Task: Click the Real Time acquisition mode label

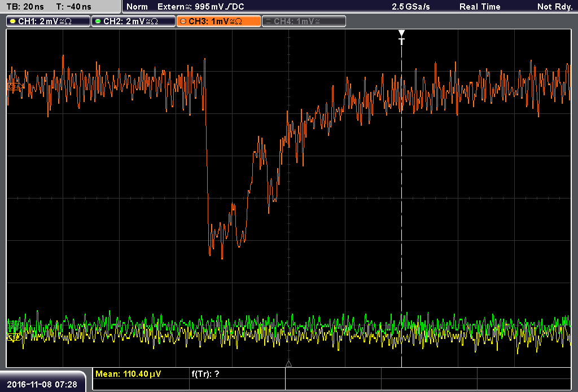Action: [480, 7]
